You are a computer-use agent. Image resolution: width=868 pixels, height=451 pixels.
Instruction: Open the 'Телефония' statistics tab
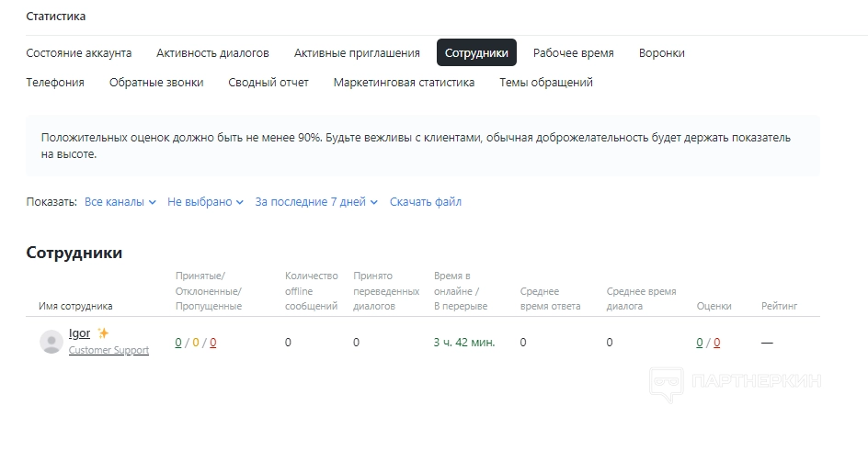(55, 83)
